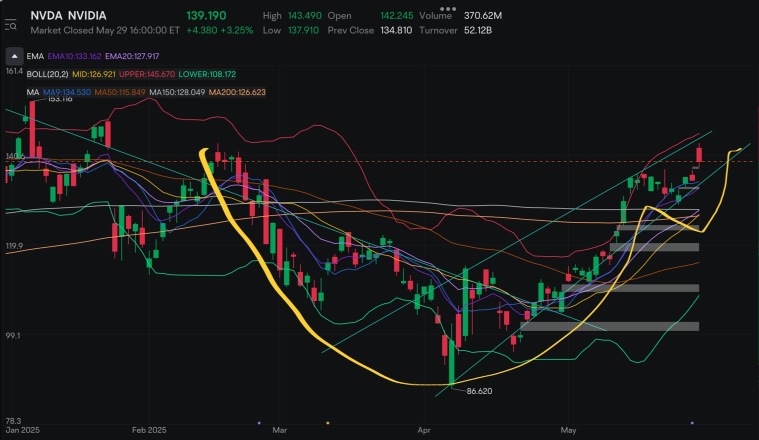Click the MA indicator label
Viewport: 759px width, 440px height.
click(33, 92)
